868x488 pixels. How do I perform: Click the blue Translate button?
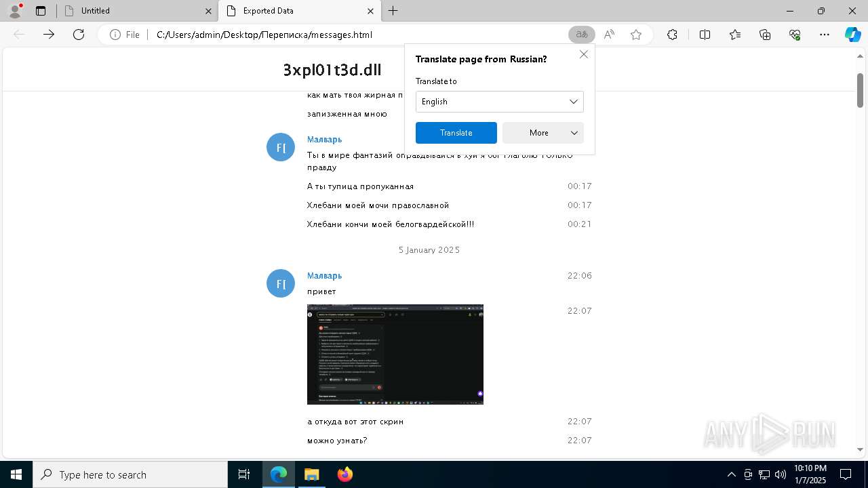pyautogui.click(x=456, y=133)
